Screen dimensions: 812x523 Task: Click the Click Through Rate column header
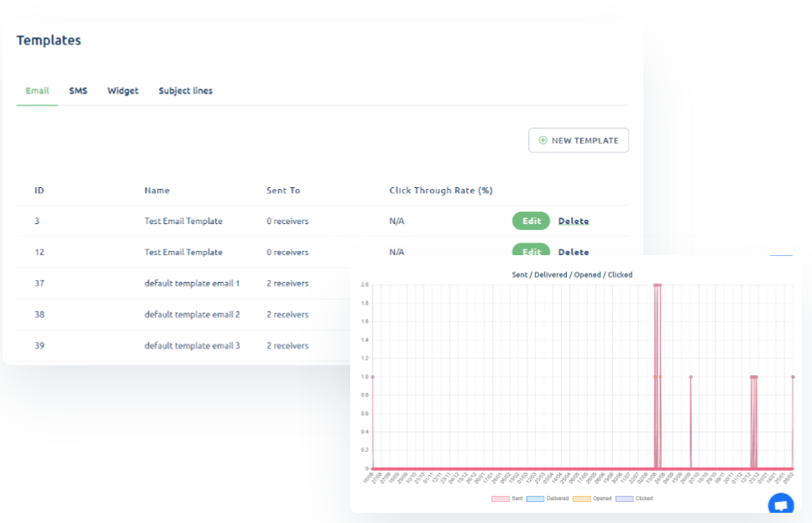441,191
